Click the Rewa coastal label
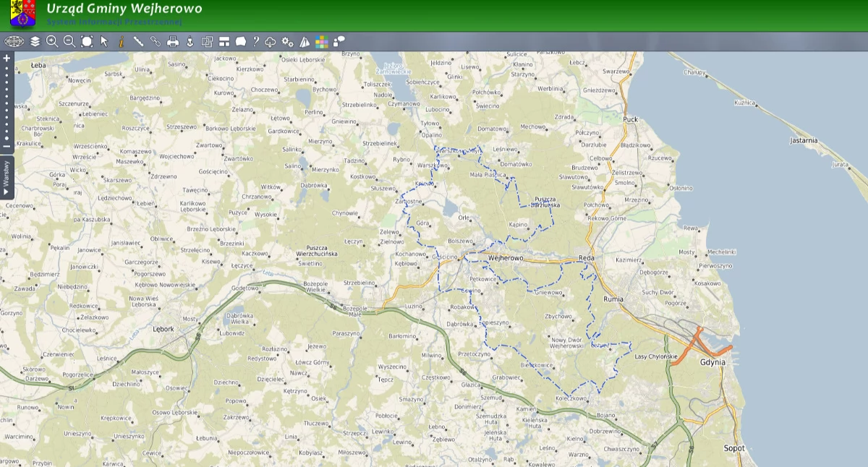The image size is (868, 467). coord(692,228)
